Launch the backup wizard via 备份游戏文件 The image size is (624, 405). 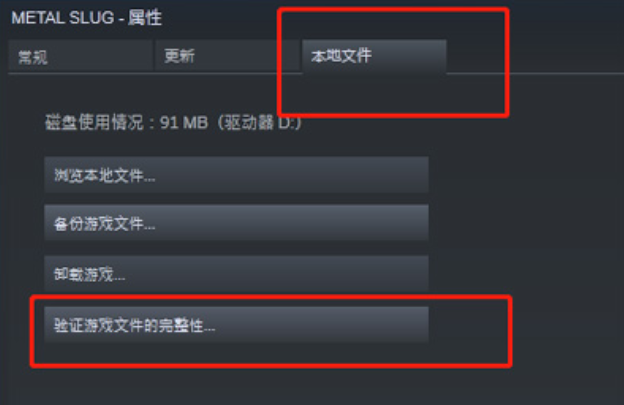pos(236,223)
